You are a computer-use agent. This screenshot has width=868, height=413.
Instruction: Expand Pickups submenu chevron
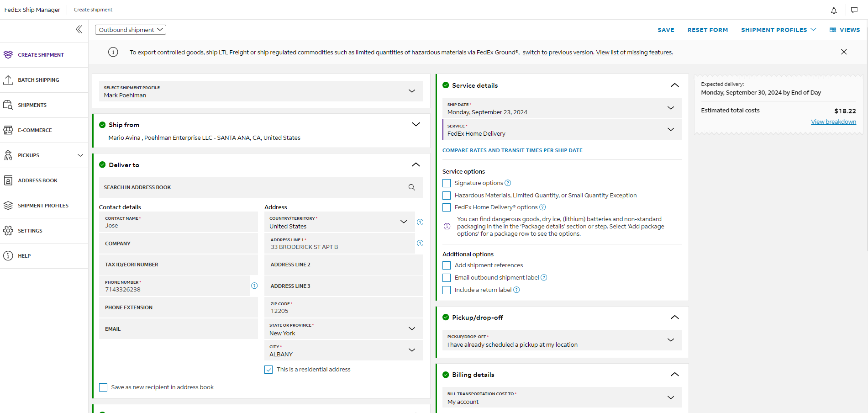click(80, 155)
